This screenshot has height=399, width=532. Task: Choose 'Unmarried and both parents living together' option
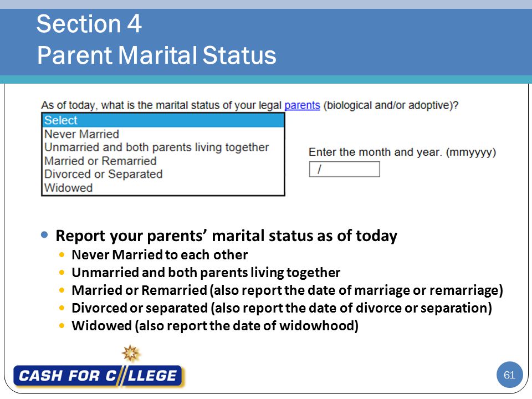(163, 147)
